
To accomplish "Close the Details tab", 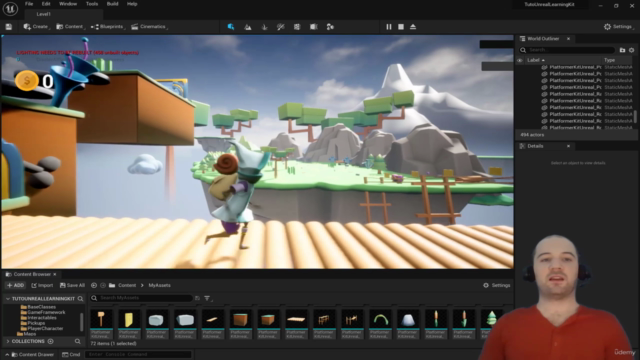I will [x=568, y=146].
